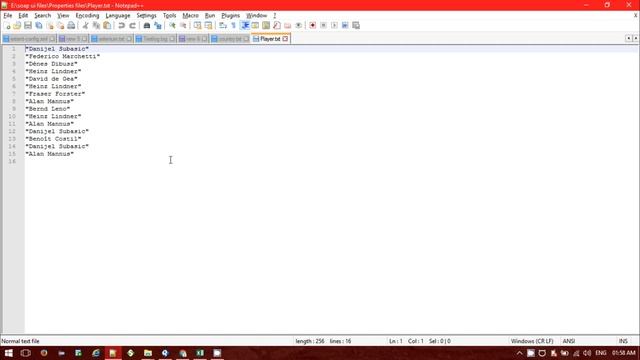Close the Player.txt tab with its X
640x360 pixels.
point(285,39)
